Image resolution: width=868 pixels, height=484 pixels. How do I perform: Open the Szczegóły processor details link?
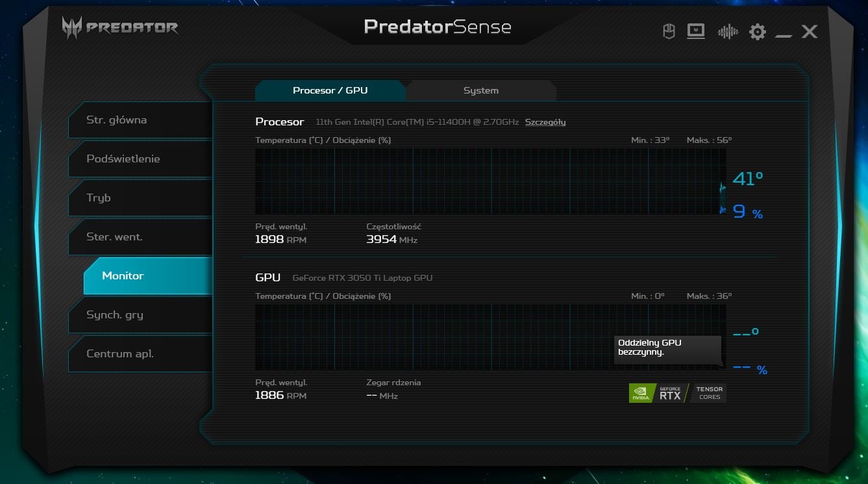pos(545,121)
